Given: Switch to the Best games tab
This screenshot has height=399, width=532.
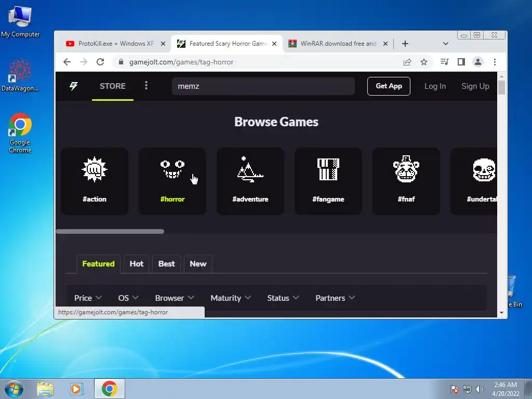Looking at the screenshot, I should point(167,263).
